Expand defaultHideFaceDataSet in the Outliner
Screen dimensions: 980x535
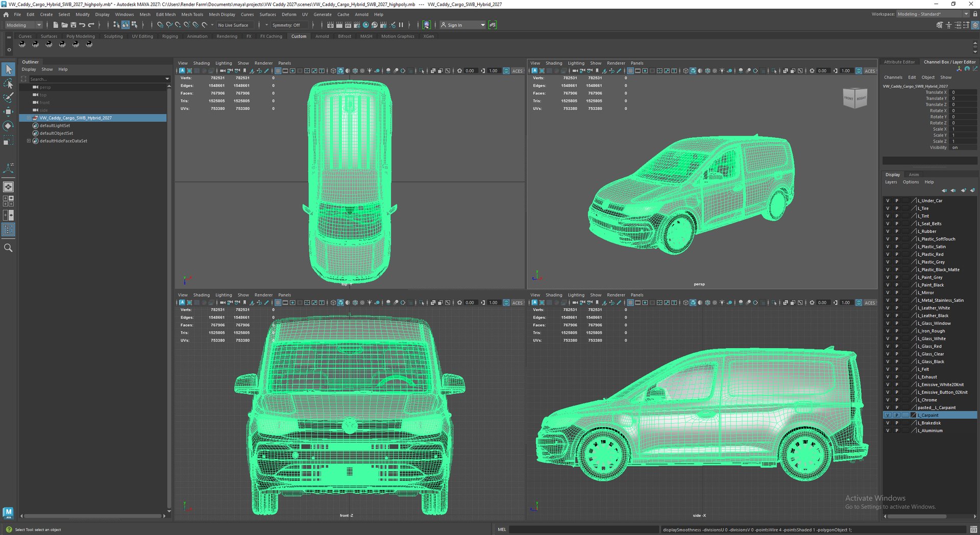pos(29,141)
